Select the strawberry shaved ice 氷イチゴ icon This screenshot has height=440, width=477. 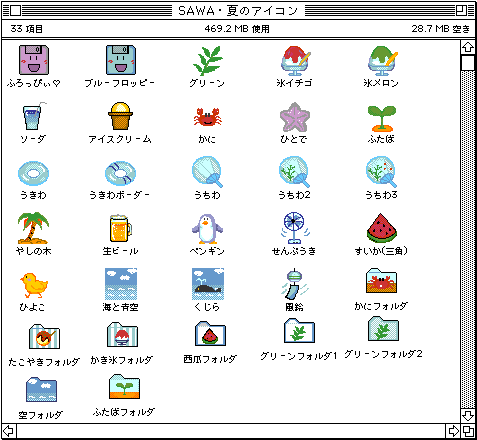click(x=295, y=61)
